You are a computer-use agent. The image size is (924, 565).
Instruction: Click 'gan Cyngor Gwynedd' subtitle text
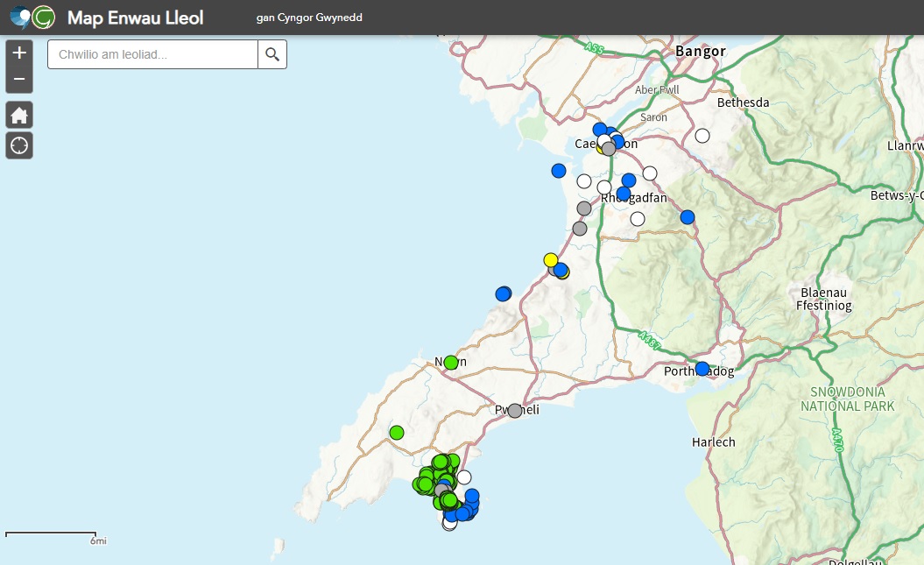point(309,18)
